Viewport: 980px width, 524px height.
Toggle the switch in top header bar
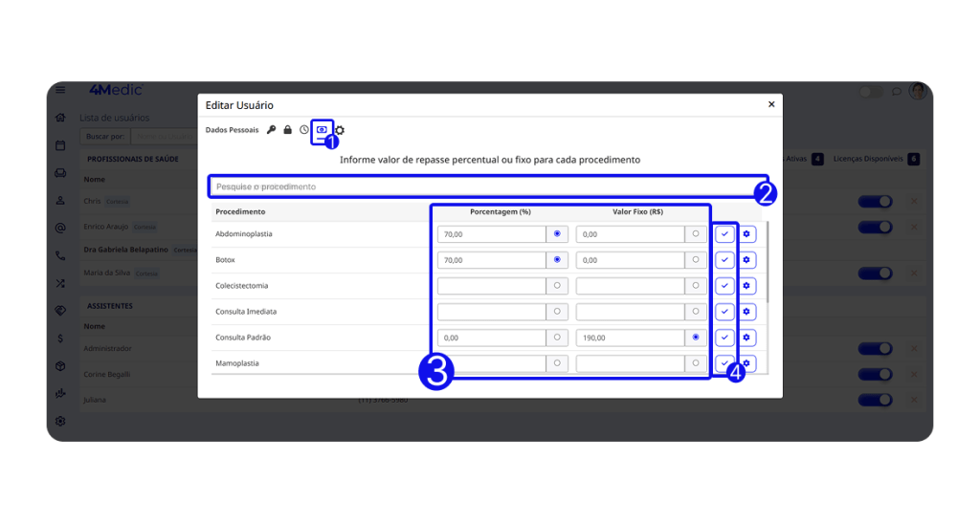[x=871, y=93]
